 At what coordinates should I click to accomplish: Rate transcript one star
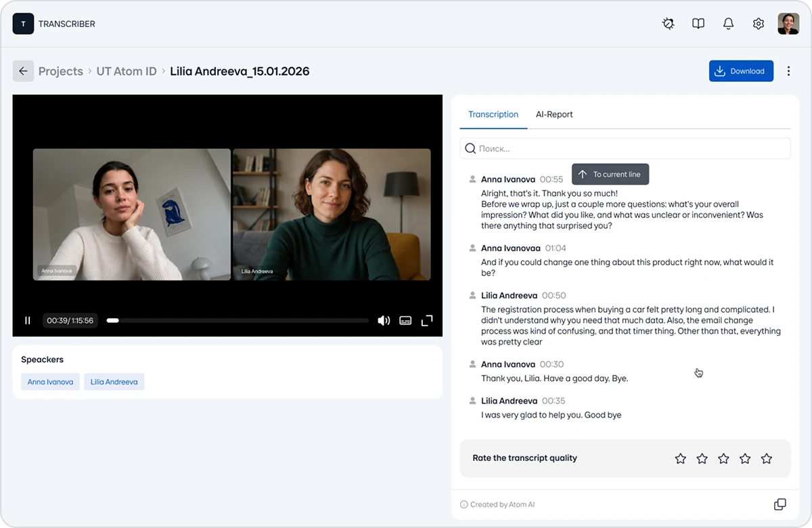pyautogui.click(x=681, y=458)
